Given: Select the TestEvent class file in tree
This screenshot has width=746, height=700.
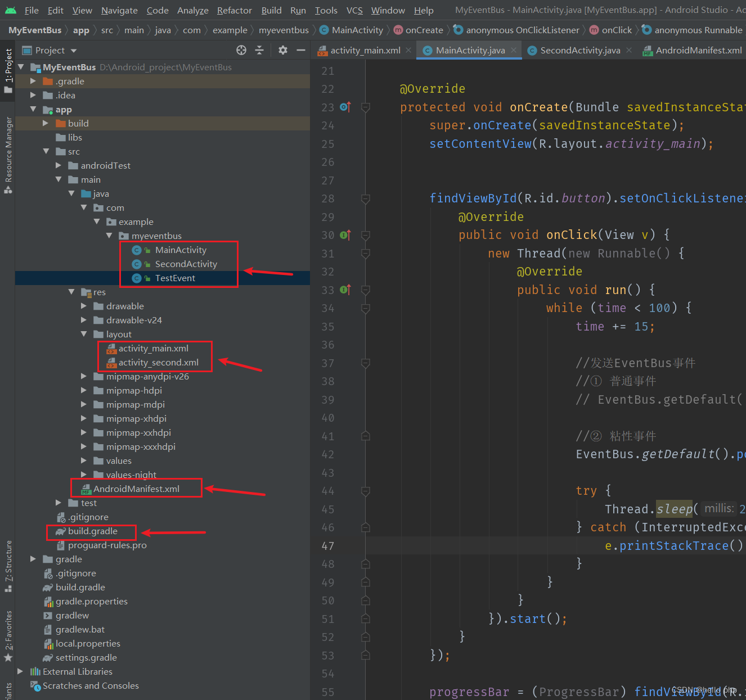Looking at the screenshot, I should (x=175, y=278).
